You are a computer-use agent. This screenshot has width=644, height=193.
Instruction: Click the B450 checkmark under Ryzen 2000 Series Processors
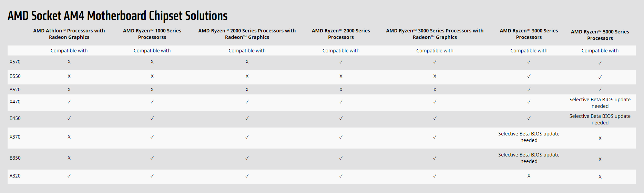pos(341,118)
